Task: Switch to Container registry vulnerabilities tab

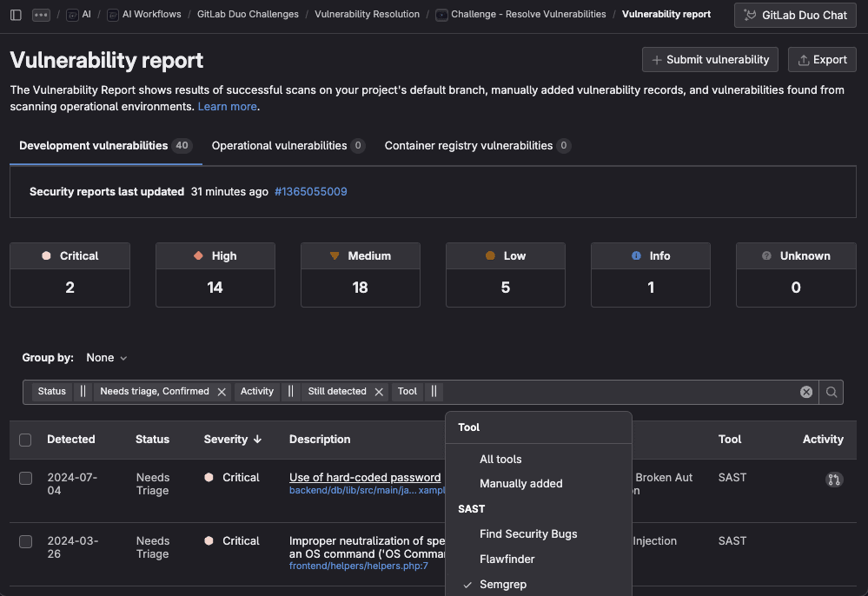Action: pos(478,146)
